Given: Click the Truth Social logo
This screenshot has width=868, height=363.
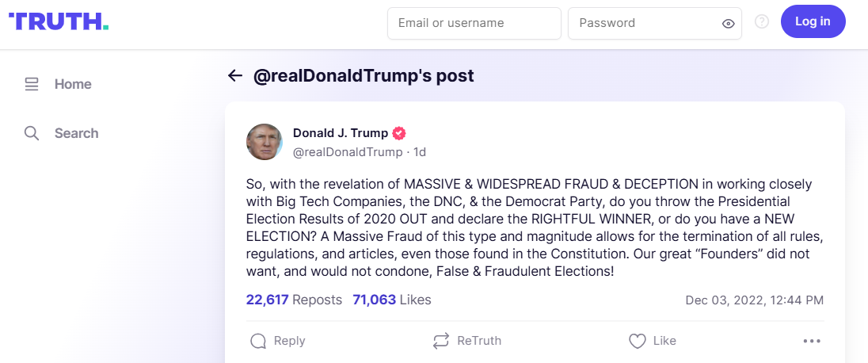Looking at the screenshot, I should click(x=59, y=21).
